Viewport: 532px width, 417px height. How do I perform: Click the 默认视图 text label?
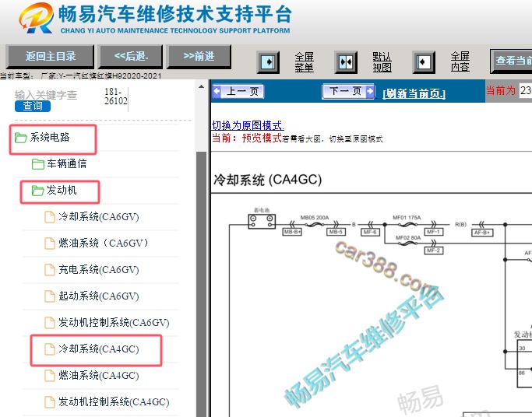point(382,62)
